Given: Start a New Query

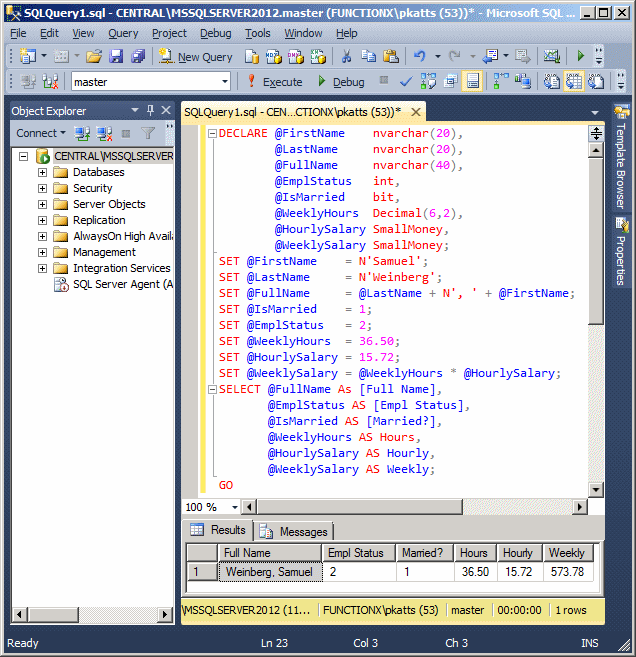Looking at the screenshot, I should pyautogui.click(x=196, y=57).
